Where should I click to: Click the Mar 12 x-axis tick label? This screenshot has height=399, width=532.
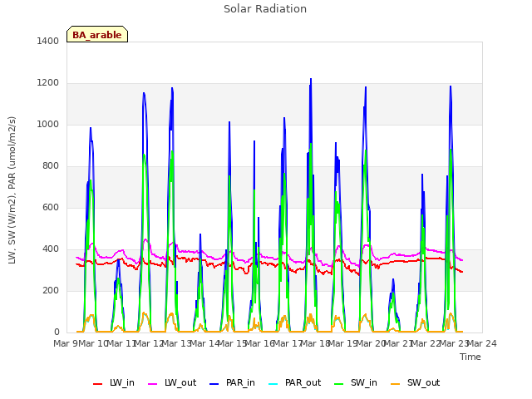pyautogui.click(x=149, y=343)
